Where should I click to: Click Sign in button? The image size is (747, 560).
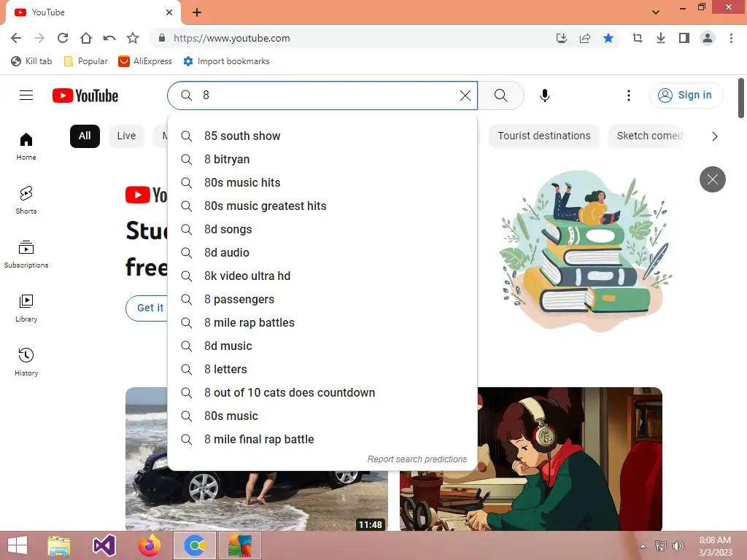686,96
